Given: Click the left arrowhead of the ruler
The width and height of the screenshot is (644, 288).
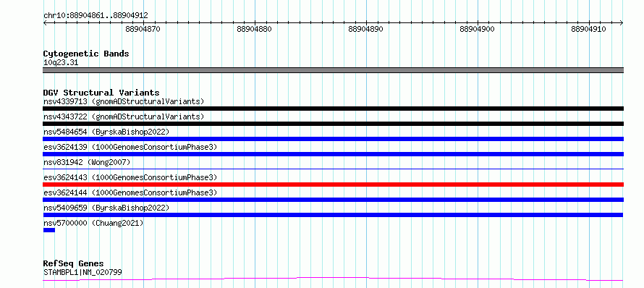Looking at the screenshot, I should (x=45, y=23).
